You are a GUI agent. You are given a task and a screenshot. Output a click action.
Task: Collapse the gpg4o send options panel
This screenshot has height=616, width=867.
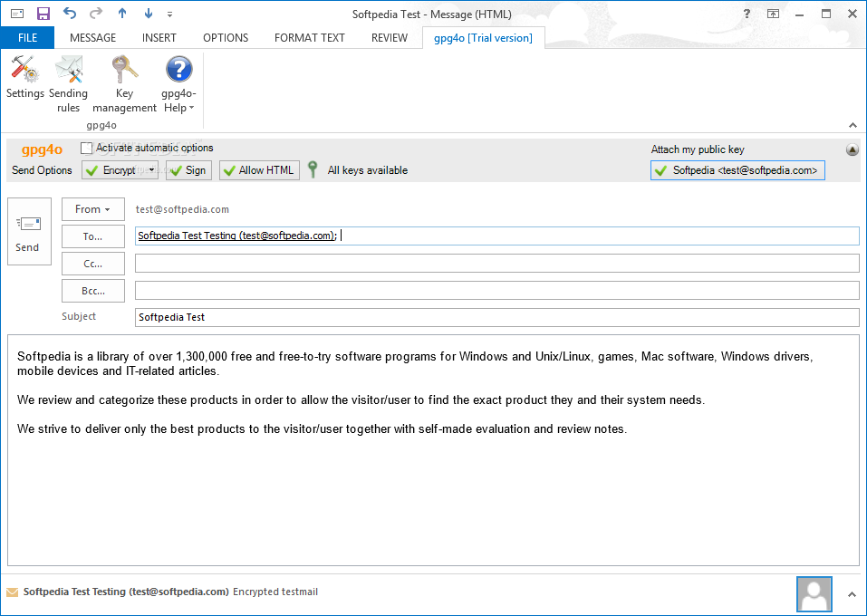pyautogui.click(x=853, y=149)
